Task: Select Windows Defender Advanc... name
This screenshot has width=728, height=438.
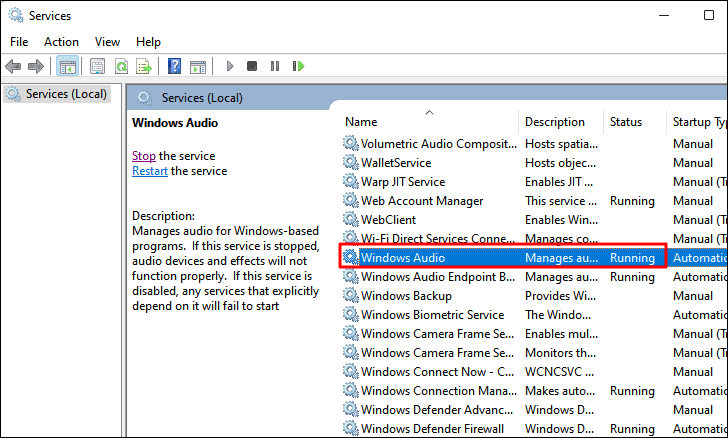Action: (437, 410)
